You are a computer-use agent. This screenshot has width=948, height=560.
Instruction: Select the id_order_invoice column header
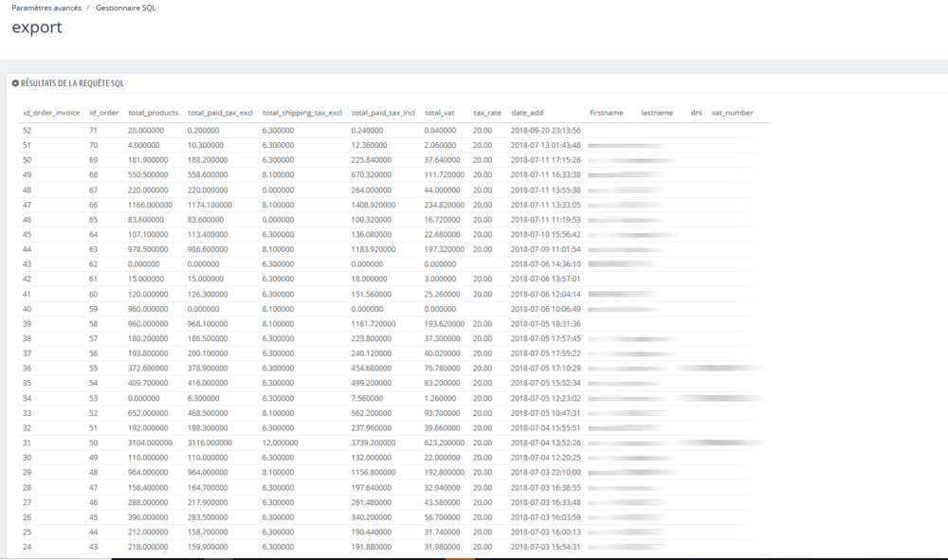coord(50,112)
